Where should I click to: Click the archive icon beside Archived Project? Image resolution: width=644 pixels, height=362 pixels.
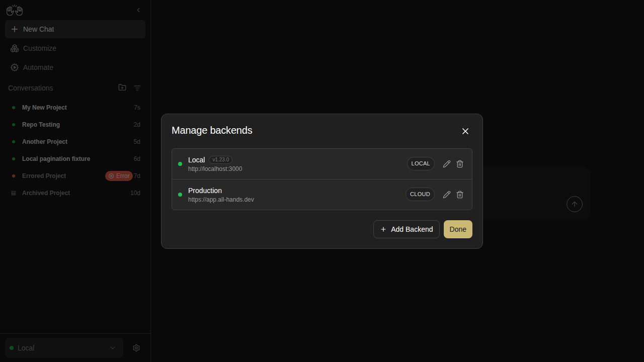click(x=14, y=193)
